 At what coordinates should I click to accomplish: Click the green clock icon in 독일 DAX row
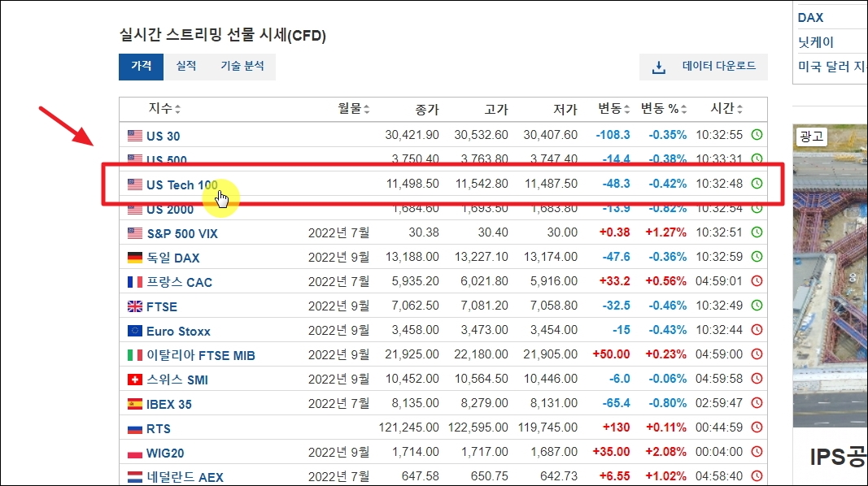tap(757, 257)
